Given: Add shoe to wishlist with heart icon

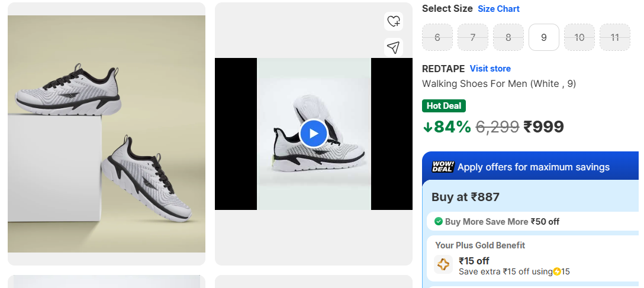Looking at the screenshot, I should click(x=394, y=21).
